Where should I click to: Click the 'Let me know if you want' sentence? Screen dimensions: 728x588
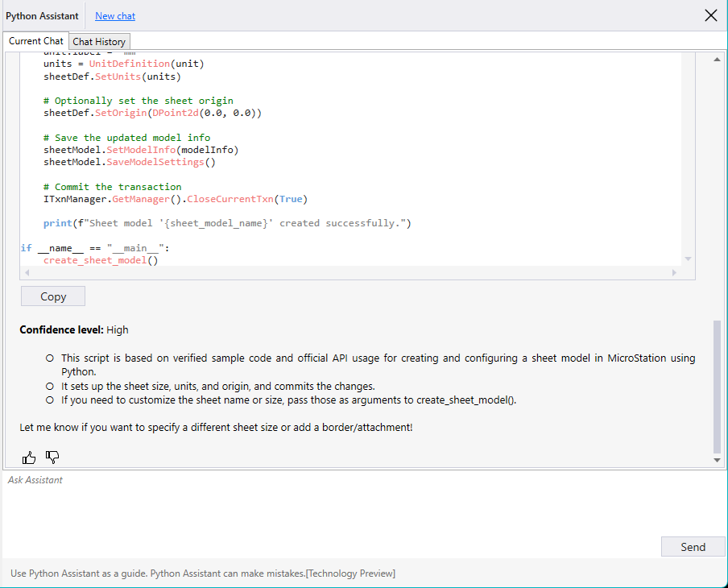[216, 427]
